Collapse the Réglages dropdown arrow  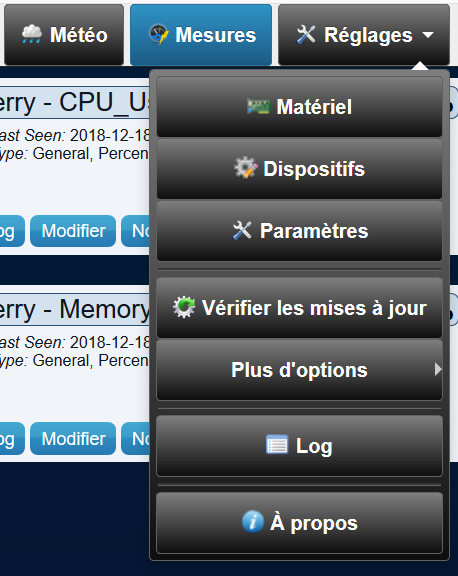[428, 35]
